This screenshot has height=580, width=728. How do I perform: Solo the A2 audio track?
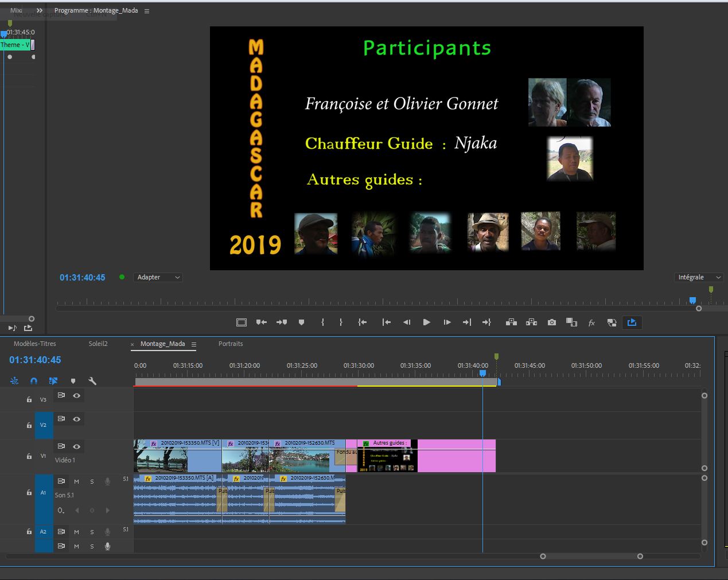click(x=92, y=532)
